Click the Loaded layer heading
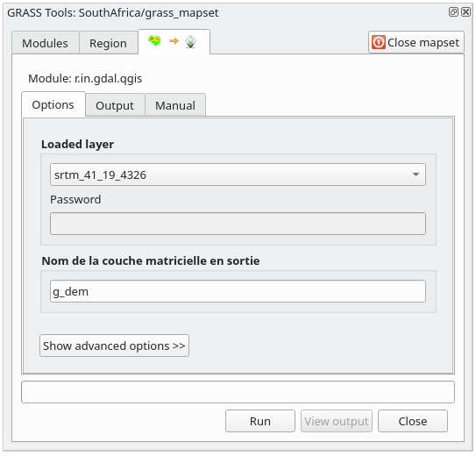476x456 pixels. point(77,144)
